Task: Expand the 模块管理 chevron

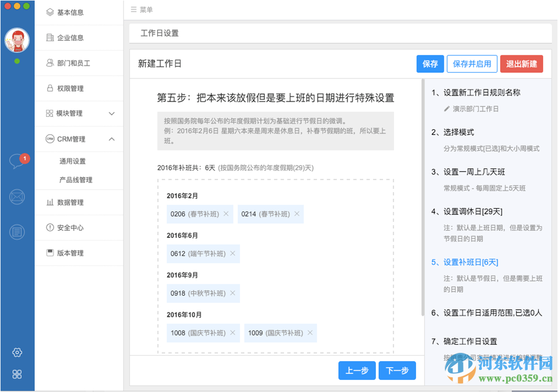Action: pyautogui.click(x=111, y=114)
